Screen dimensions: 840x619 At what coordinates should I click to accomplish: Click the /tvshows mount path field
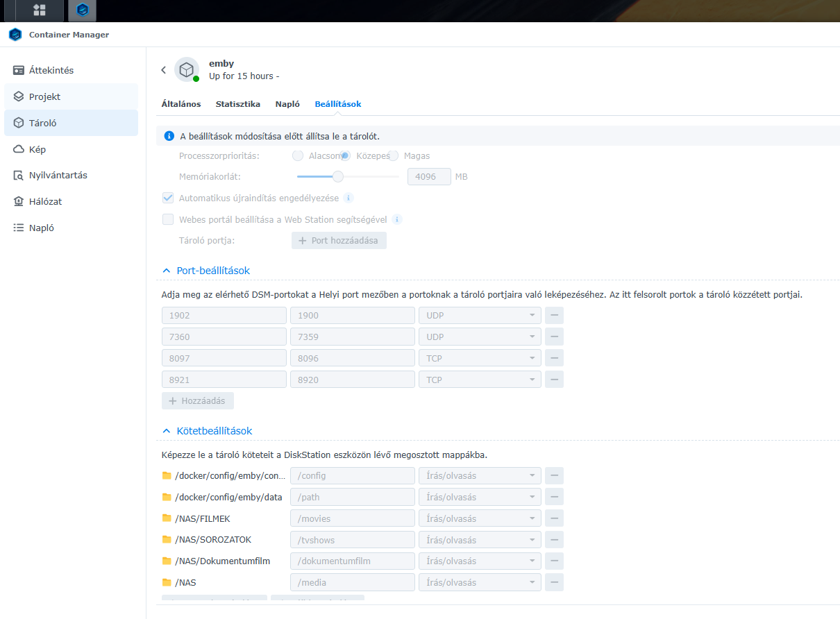(x=353, y=540)
